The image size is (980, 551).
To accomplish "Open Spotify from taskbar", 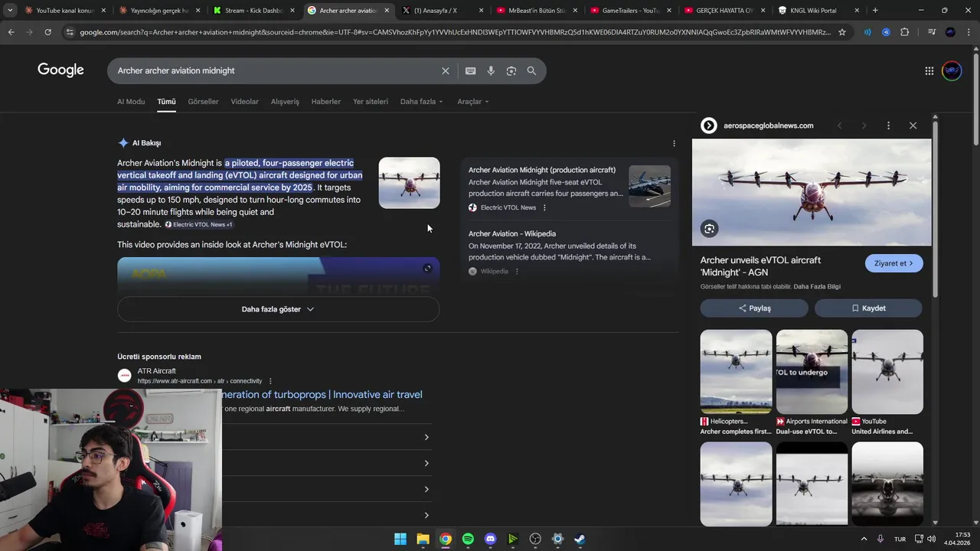I will 468,539.
